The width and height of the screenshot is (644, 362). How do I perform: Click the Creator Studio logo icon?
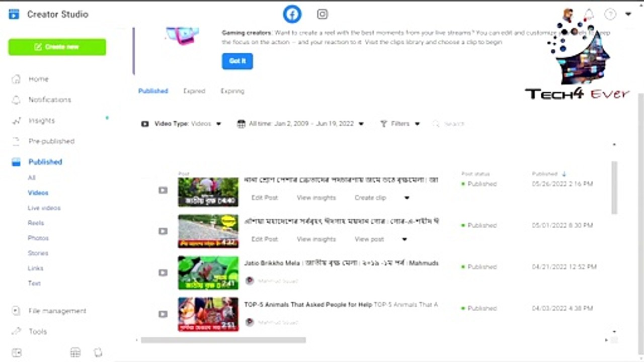[x=14, y=14]
